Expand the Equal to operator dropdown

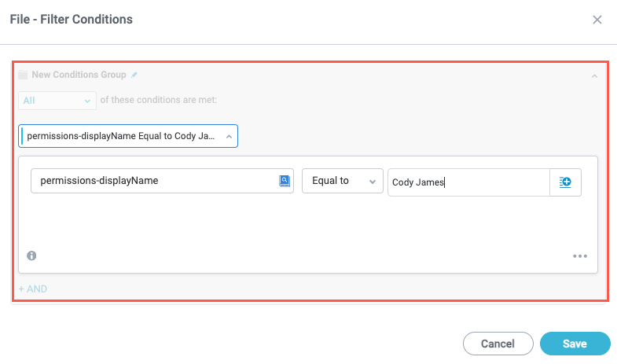click(x=342, y=181)
